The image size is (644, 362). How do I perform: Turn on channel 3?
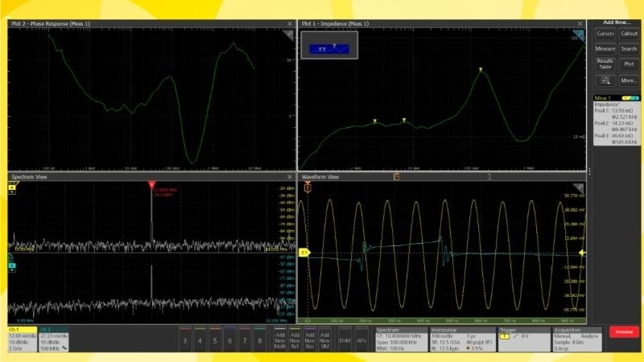tap(185, 339)
